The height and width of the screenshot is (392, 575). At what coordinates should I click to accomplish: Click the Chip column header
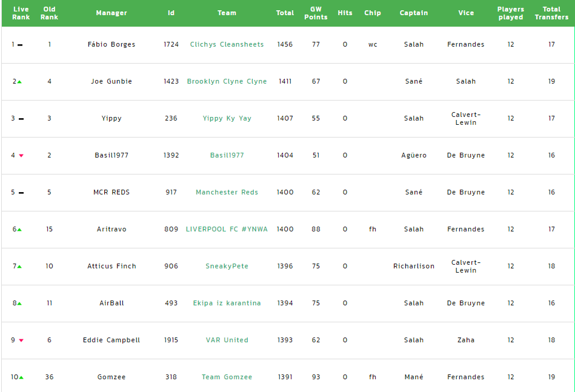pos(373,13)
